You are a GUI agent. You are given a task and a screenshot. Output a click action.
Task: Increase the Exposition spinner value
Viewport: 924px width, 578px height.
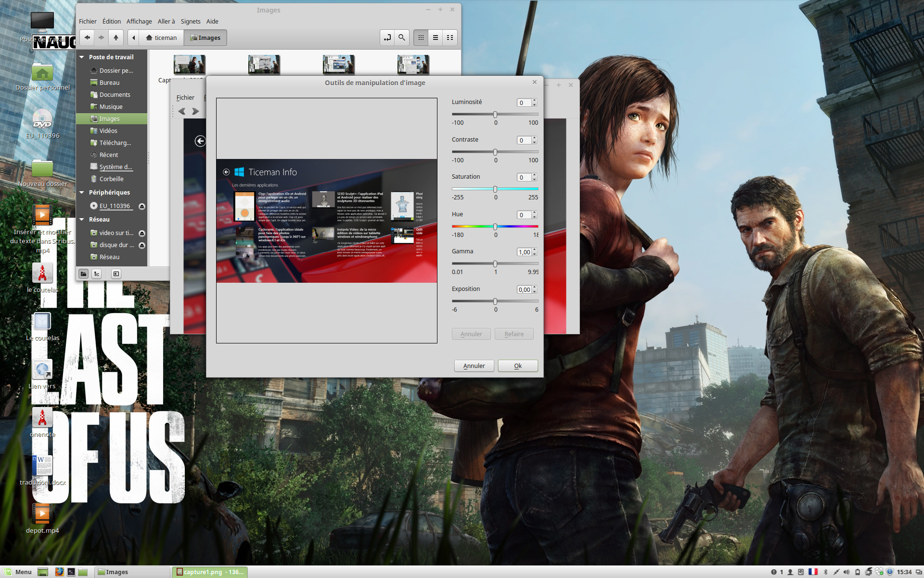coord(535,288)
